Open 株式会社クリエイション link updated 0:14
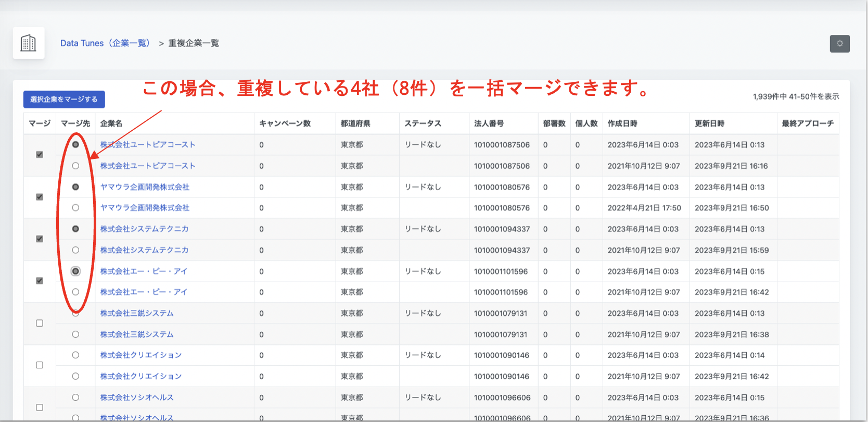This screenshot has height=422, width=868. pyautogui.click(x=141, y=355)
